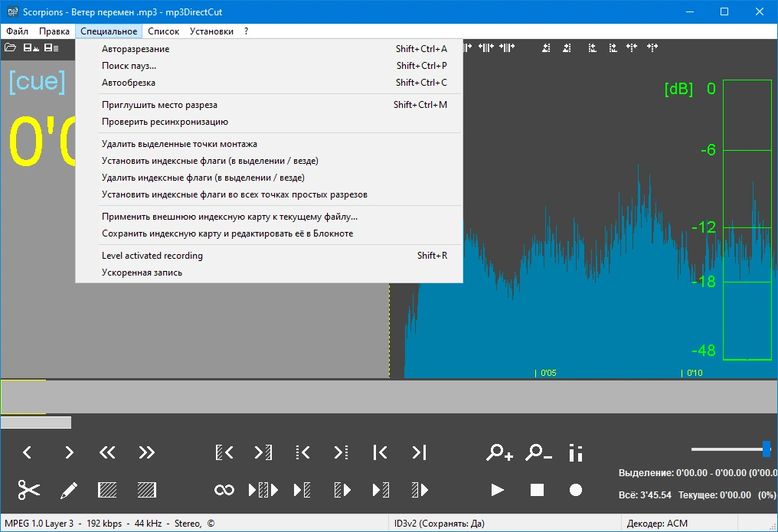This screenshot has width=778, height=532.
Task: Click the [cue] label
Action: 38,82
